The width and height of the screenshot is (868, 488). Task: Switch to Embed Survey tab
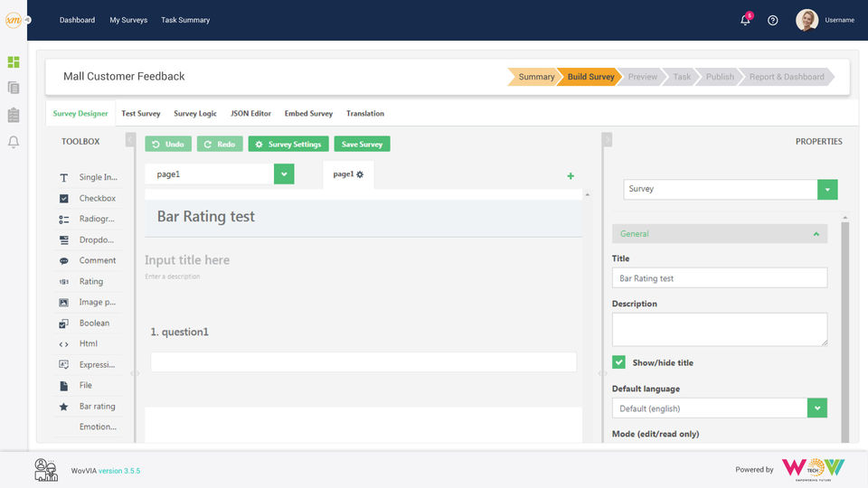(308, 114)
